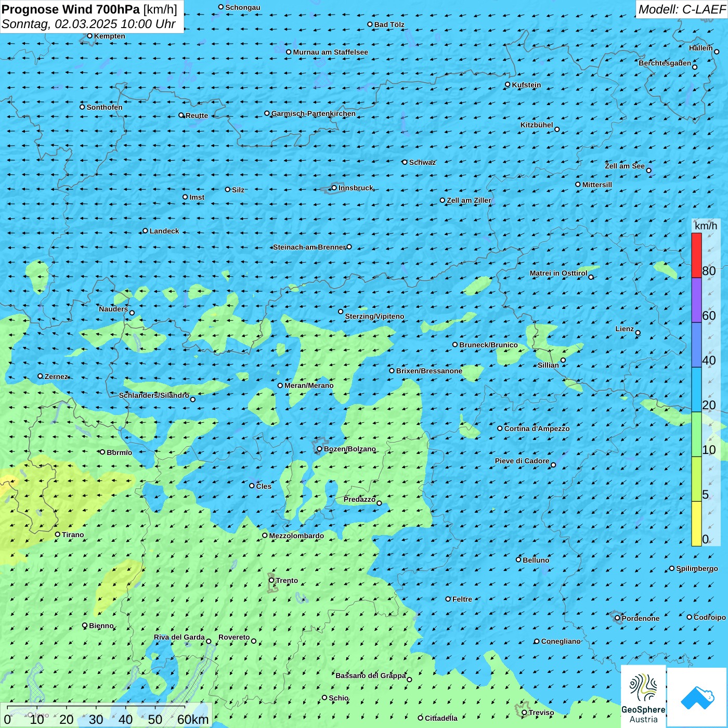Click the Mittersill city marker dot

coord(578,185)
